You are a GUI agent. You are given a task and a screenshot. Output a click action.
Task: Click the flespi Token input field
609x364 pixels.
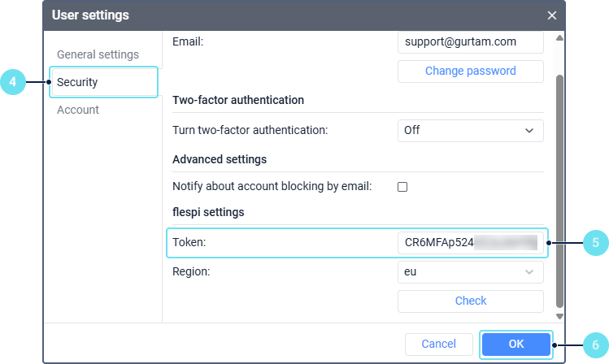(470, 242)
